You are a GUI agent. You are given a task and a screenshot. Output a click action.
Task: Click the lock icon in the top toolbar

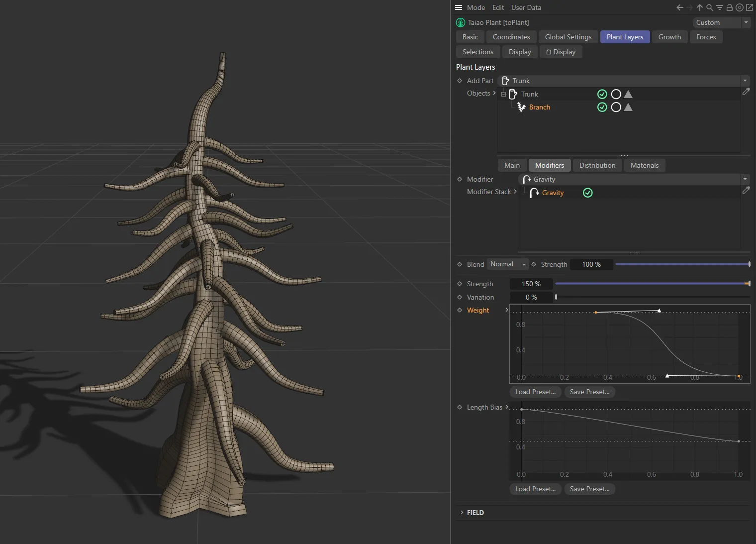[729, 7]
